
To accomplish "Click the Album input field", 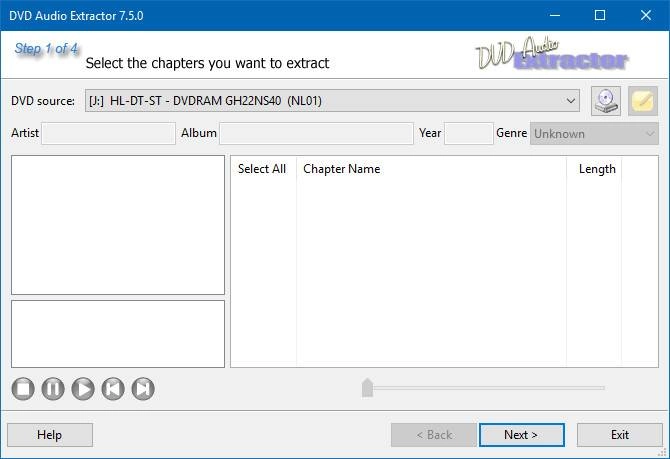I will click(316, 134).
